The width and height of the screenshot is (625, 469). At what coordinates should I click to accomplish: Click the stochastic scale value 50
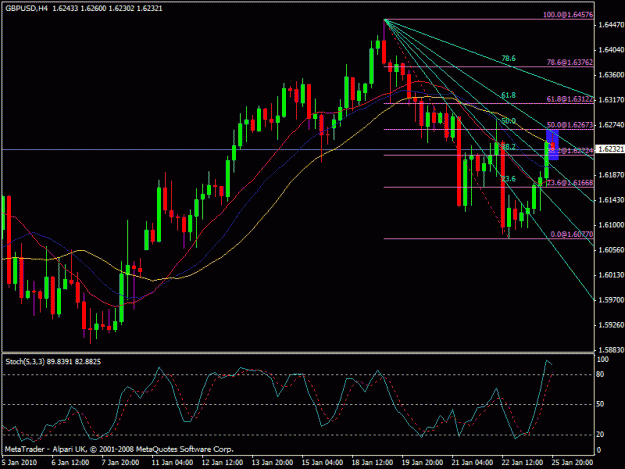click(600, 404)
